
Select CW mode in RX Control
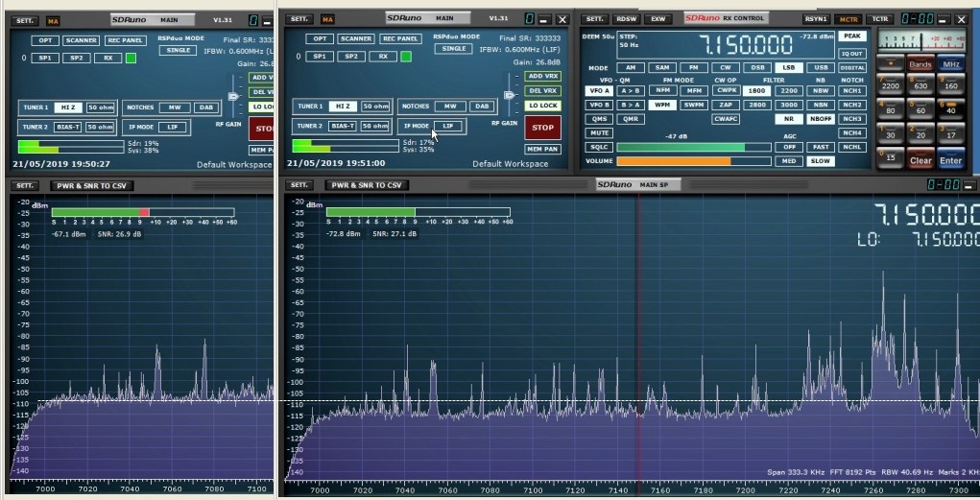pos(726,67)
